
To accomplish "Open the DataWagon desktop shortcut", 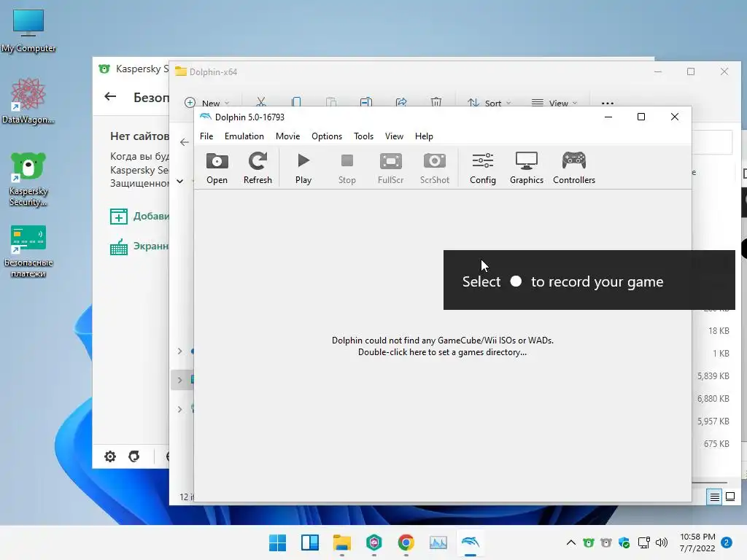I will coord(28,101).
